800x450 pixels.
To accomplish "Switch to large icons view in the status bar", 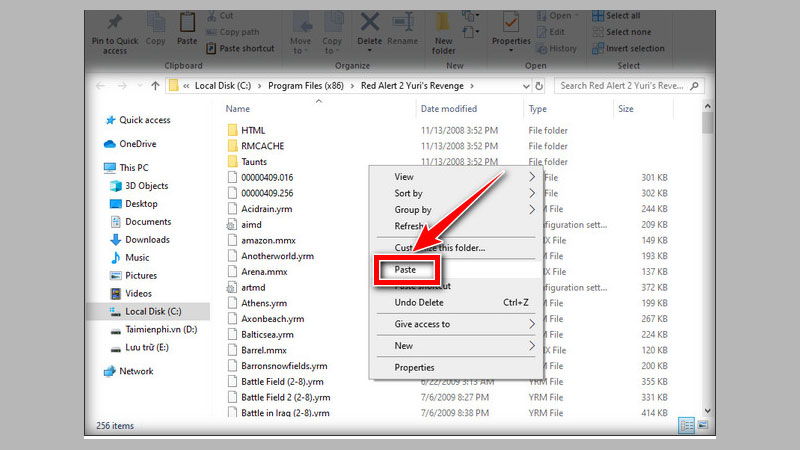I will click(x=702, y=425).
